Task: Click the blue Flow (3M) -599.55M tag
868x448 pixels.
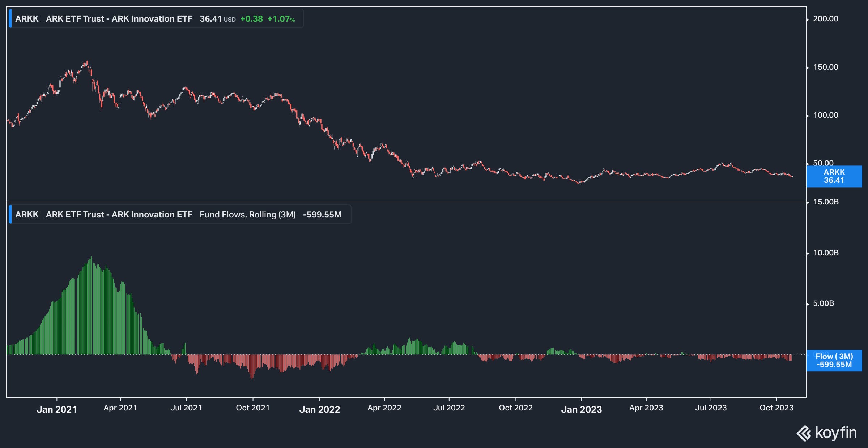Action: coord(834,361)
